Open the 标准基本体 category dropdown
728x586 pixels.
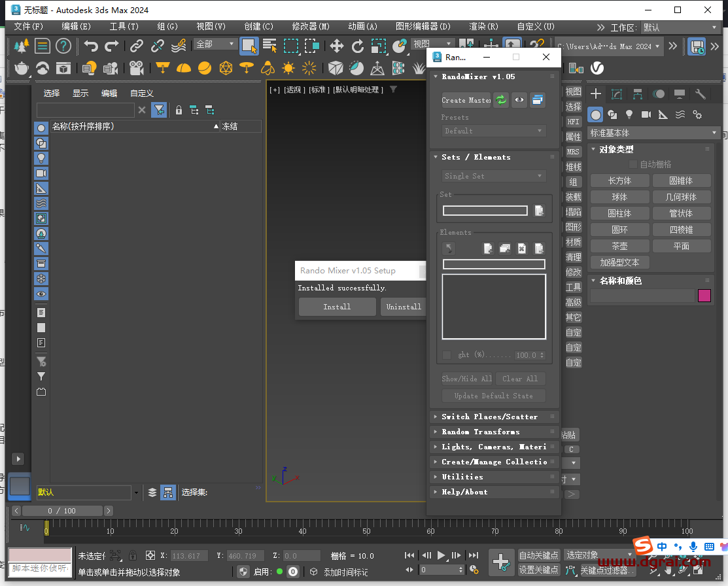point(653,133)
